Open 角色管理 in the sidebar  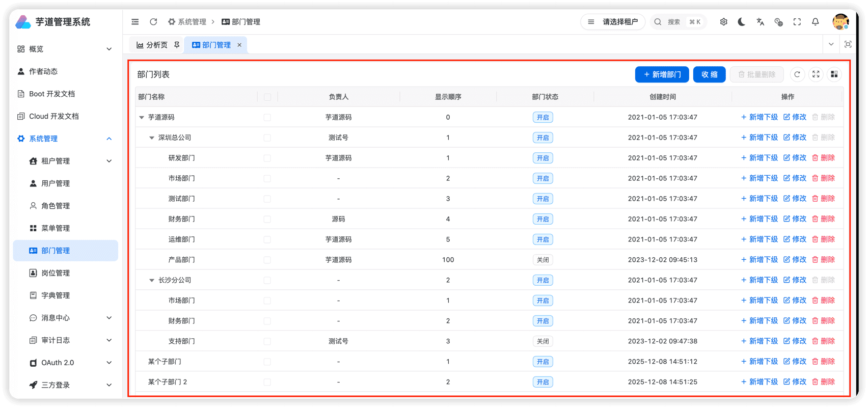[x=65, y=206]
